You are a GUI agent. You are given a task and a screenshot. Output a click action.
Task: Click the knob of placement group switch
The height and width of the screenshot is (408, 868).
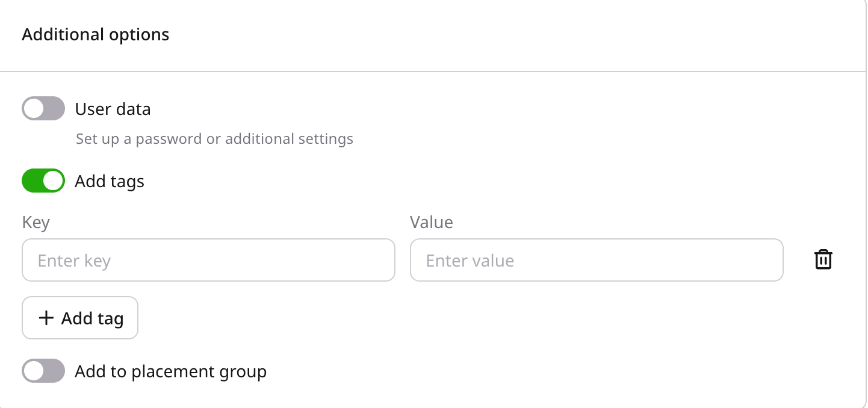(x=34, y=371)
